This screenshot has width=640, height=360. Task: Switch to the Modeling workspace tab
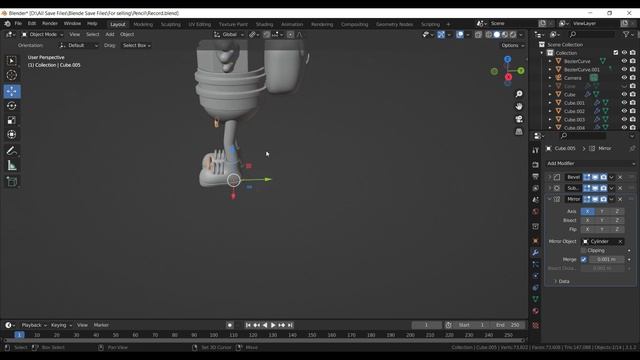143,24
